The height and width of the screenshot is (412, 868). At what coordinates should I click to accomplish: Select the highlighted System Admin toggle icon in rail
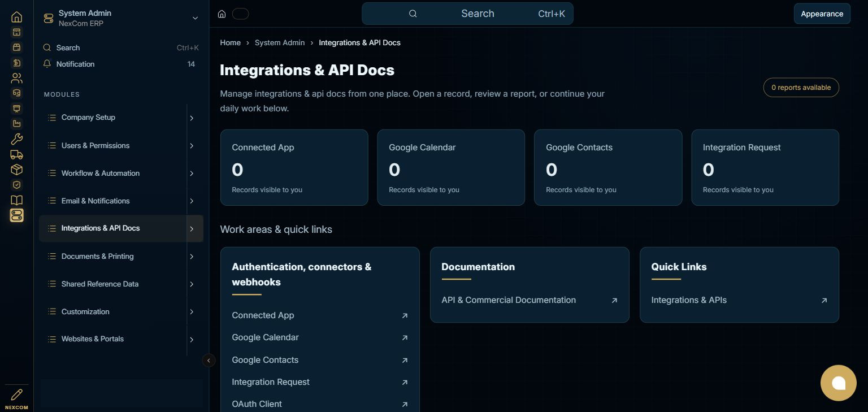click(16, 215)
